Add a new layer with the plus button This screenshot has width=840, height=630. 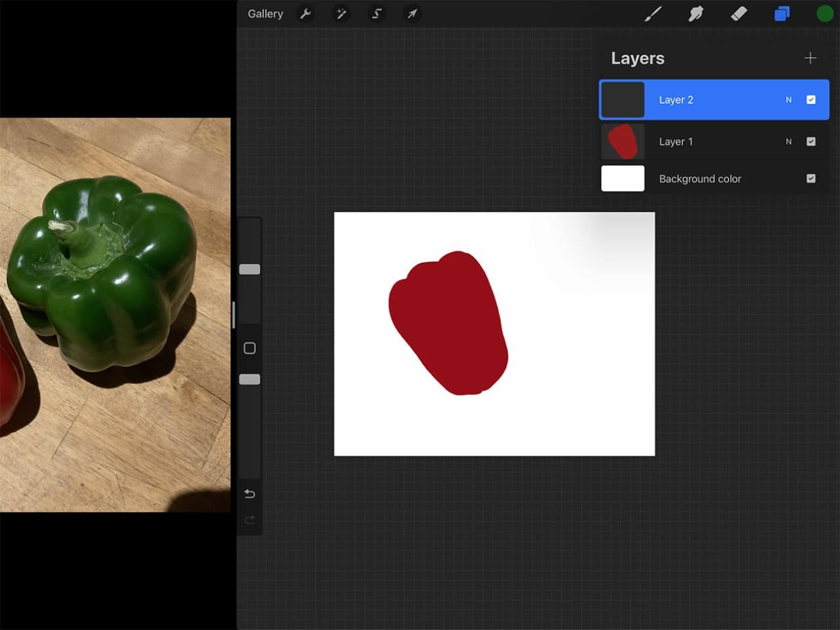(810, 58)
